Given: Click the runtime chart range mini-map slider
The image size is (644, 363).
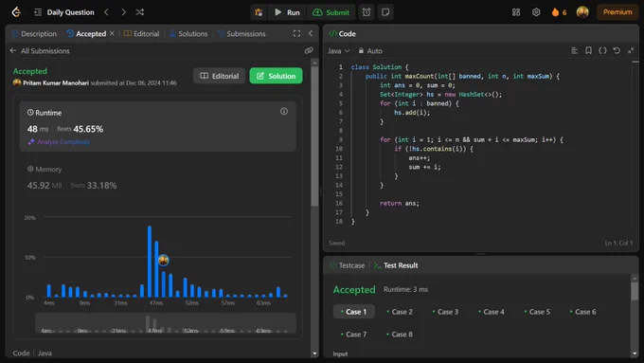Looking at the screenshot, I should coord(166,322).
